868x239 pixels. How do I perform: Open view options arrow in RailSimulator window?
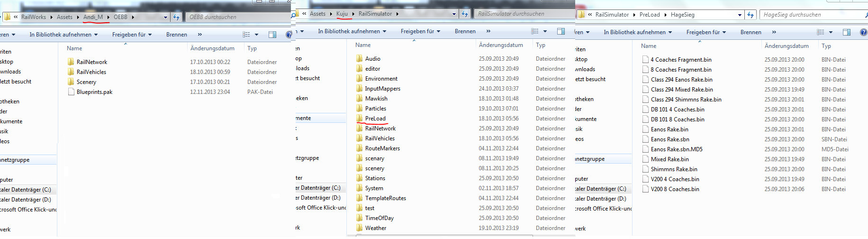tap(545, 31)
